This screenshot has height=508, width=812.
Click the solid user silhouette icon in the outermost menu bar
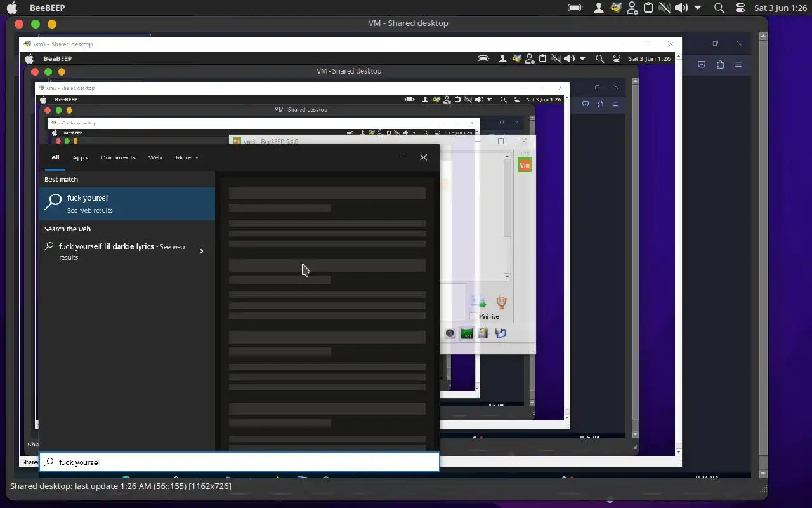click(x=598, y=8)
